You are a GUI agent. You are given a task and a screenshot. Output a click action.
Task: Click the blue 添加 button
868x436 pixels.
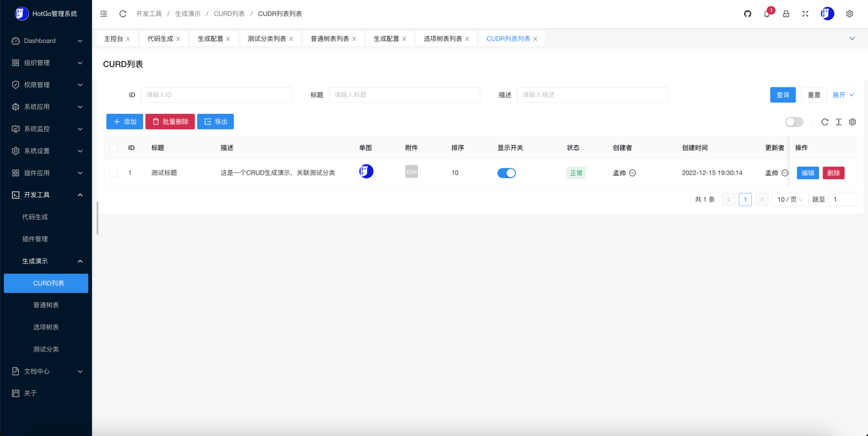125,122
